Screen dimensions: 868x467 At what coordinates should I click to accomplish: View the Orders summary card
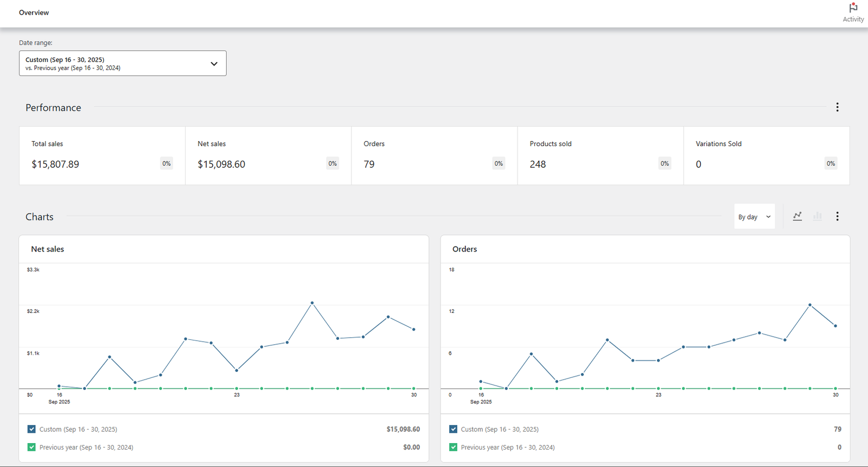(434, 156)
